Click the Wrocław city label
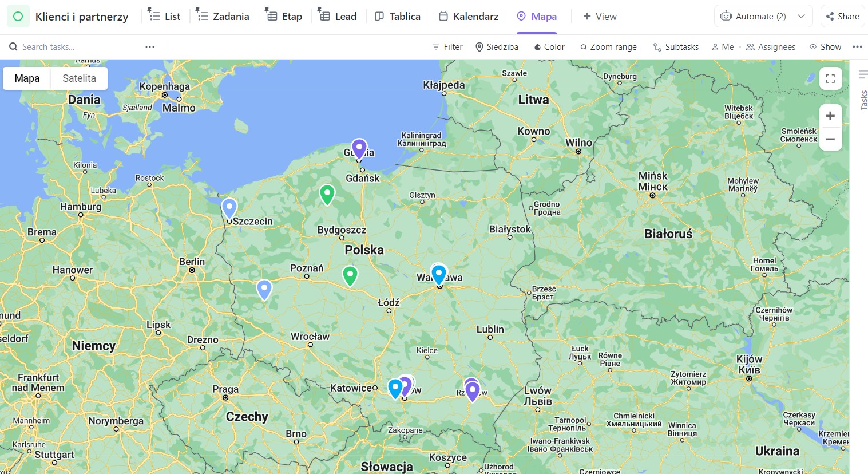 click(x=310, y=337)
